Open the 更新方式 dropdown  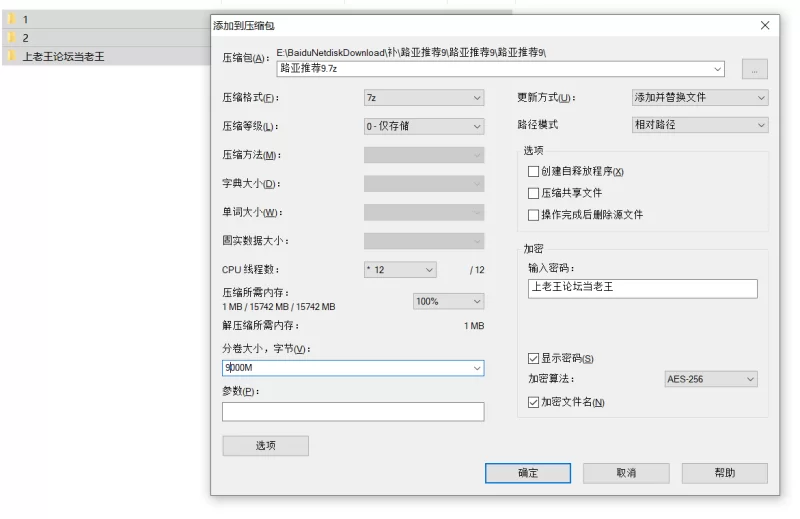699,97
